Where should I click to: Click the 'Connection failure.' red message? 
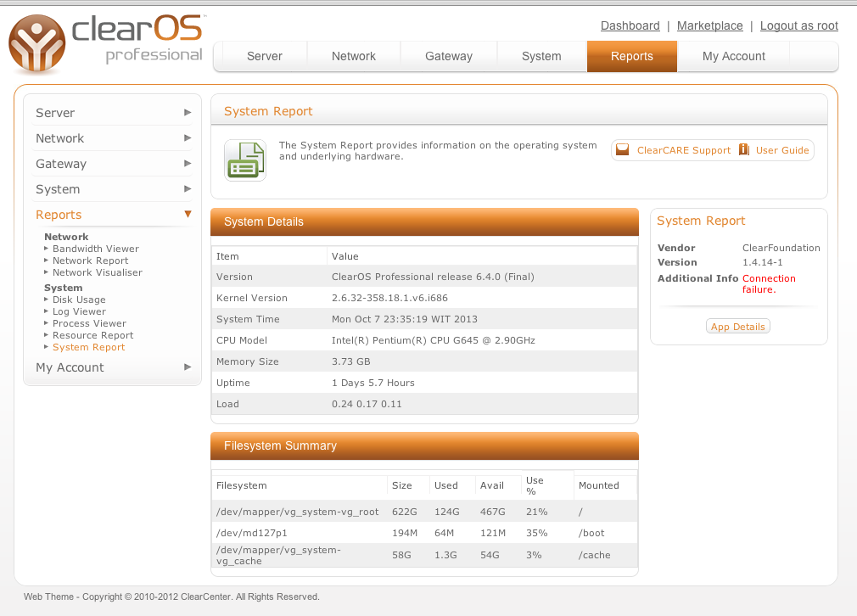(x=769, y=283)
